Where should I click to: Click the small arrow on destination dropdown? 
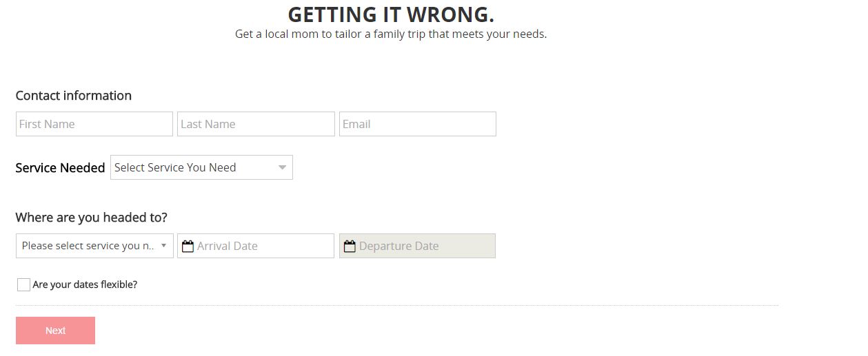pos(163,246)
